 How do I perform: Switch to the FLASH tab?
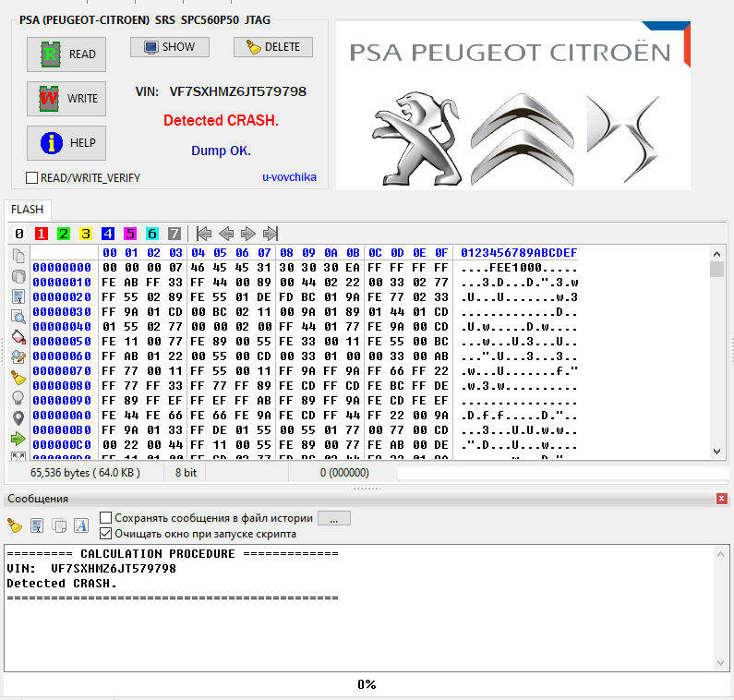click(27, 210)
